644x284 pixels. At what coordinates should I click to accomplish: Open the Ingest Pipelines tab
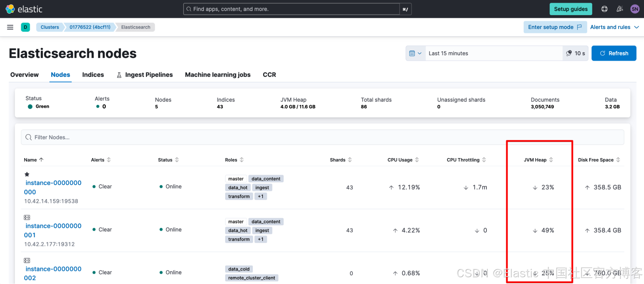[145, 75]
